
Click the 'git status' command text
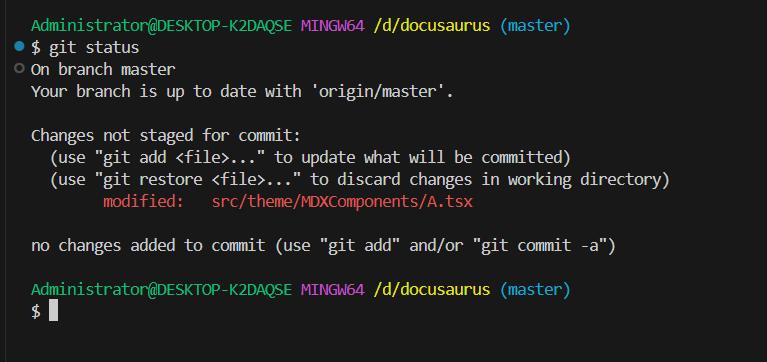[94, 47]
